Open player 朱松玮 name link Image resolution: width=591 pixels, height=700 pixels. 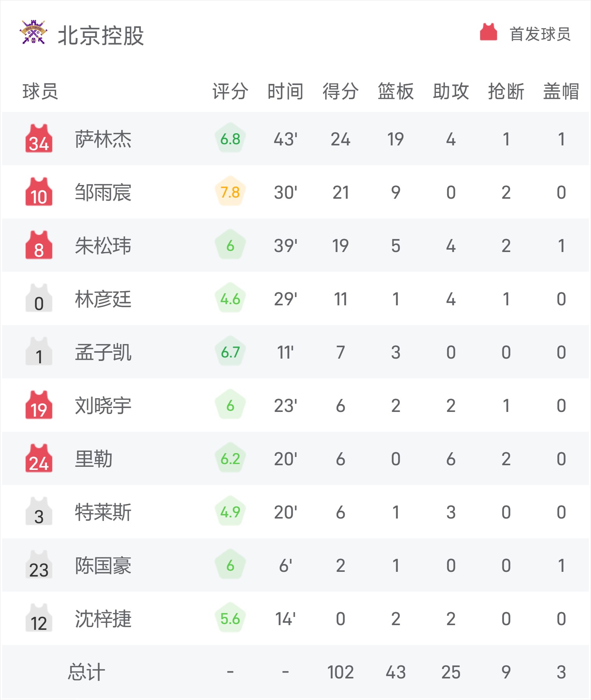click(x=103, y=246)
